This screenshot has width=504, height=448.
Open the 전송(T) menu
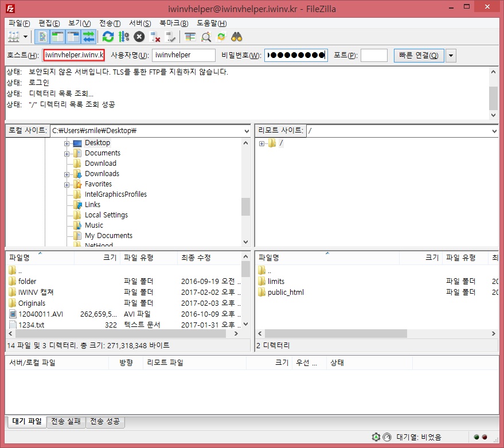110,23
